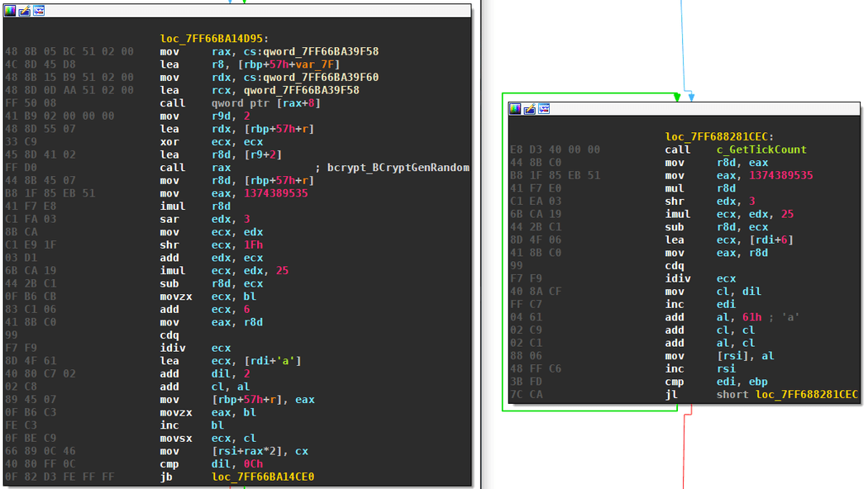Click opcode bytes 48 8B 05 BC 51 02 00
The image size is (868, 489).
[x=69, y=51]
